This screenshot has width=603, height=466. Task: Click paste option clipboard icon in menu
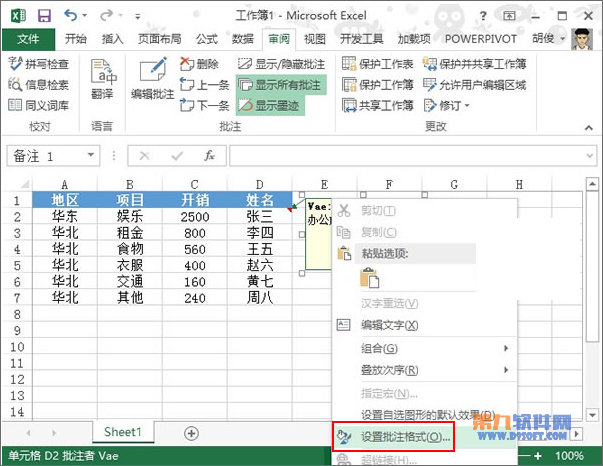(x=369, y=278)
